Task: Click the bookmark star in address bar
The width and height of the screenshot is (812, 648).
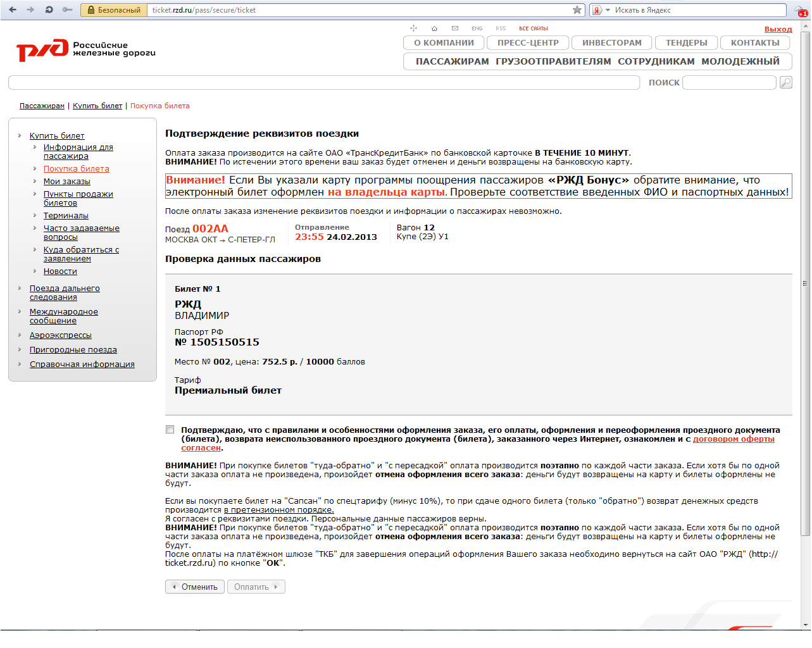Action: (x=577, y=10)
